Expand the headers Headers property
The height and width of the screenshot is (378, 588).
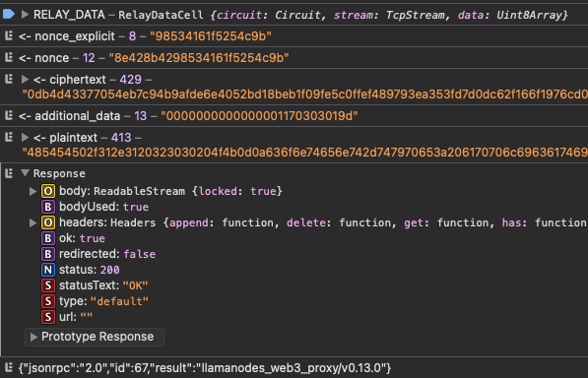coord(33,222)
